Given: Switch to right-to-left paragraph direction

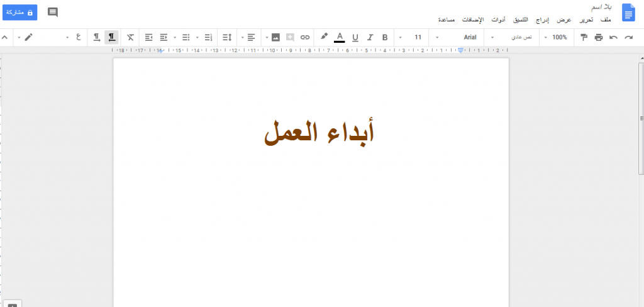Looking at the screenshot, I should [x=111, y=37].
